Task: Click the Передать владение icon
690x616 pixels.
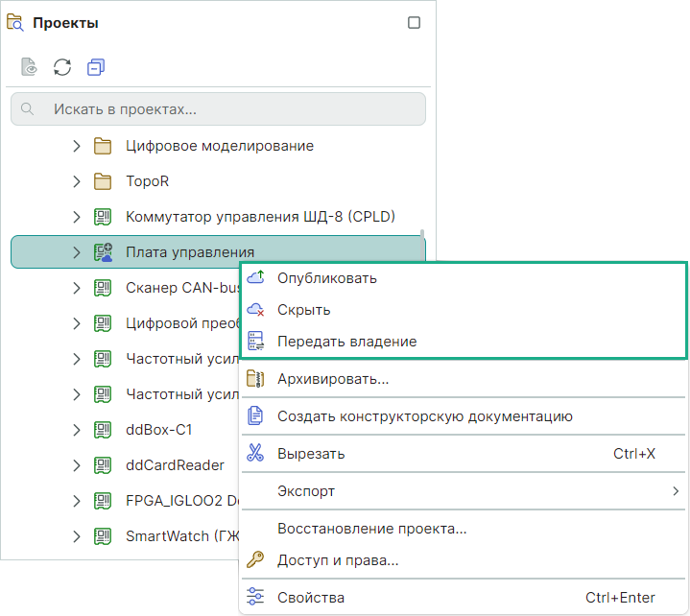Action: point(255,342)
